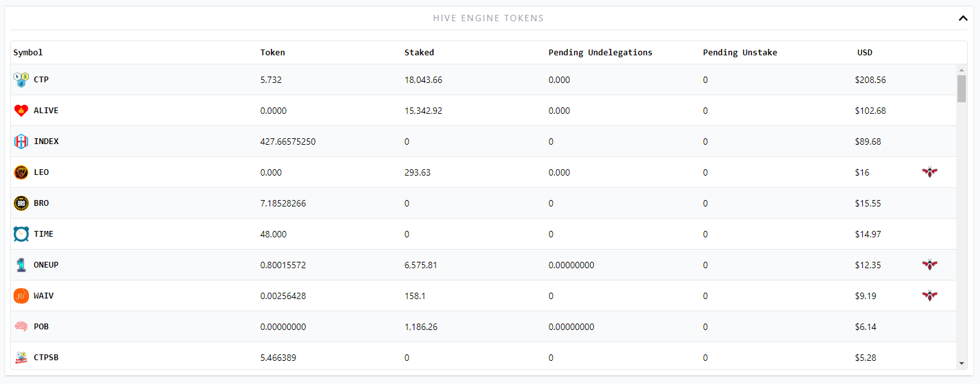Click CTP USD value $208.56
This screenshot has width=980, height=384.
tap(871, 80)
